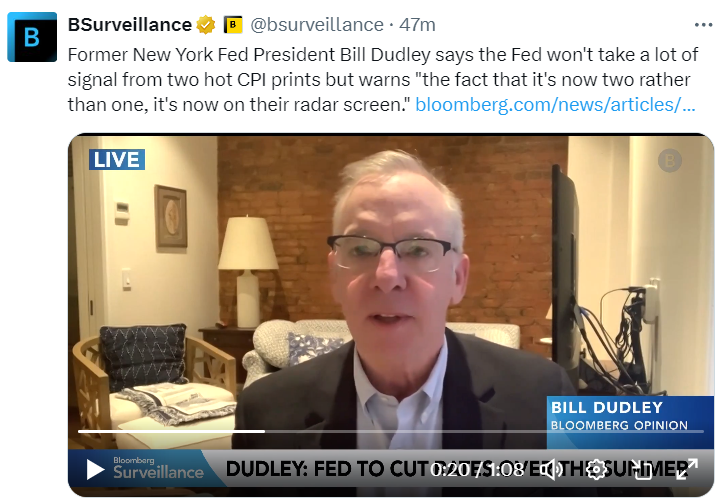Click the Bloomberg watermark in video corner

[670, 161]
